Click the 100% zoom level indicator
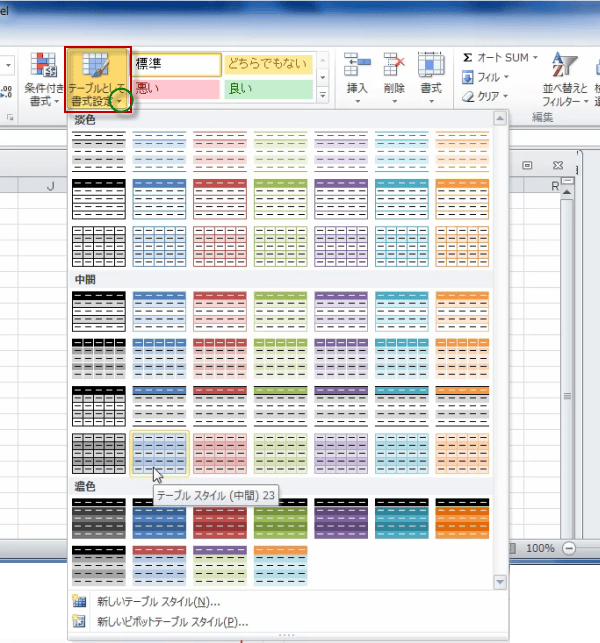Screen dimensions: 600x643 540,548
